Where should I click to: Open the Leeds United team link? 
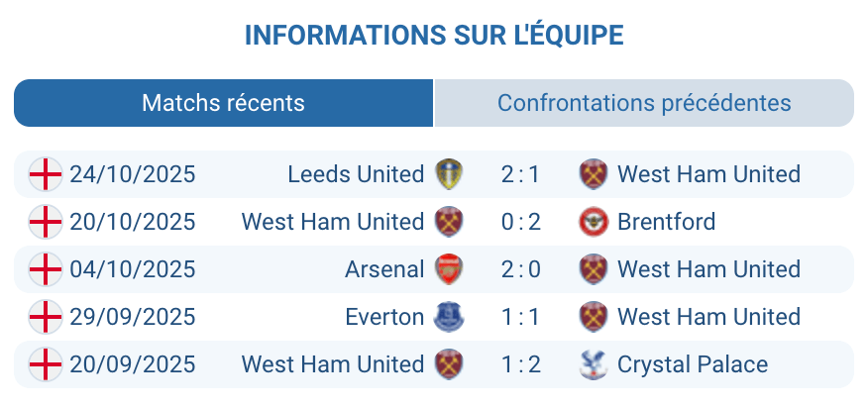(356, 174)
